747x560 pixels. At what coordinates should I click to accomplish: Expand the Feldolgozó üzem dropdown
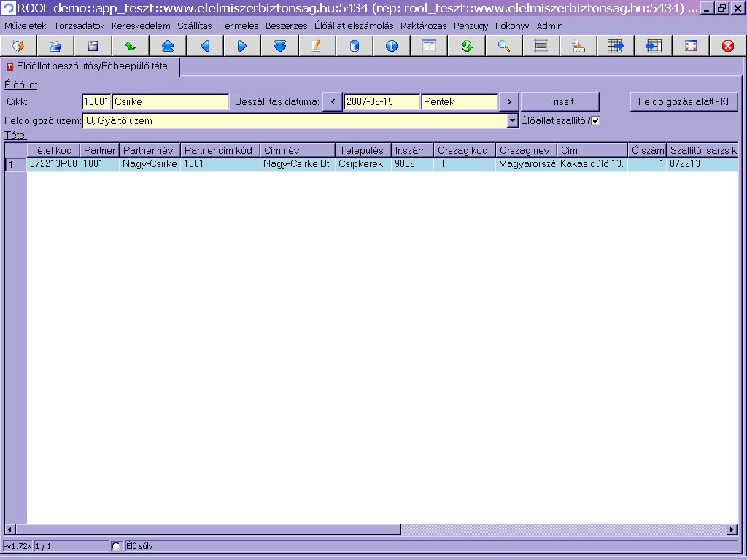[512, 120]
